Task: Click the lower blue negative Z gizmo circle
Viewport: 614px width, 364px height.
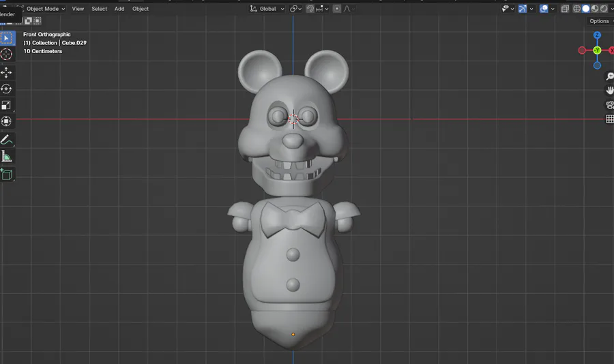Action: pyautogui.click(x=597, y=65)
